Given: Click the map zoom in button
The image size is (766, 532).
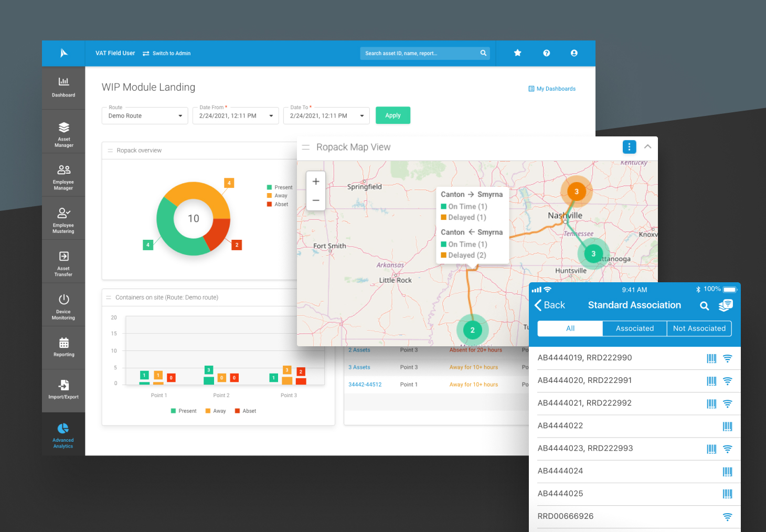Looking at the screenshot, I should click(x=316, y=182).
